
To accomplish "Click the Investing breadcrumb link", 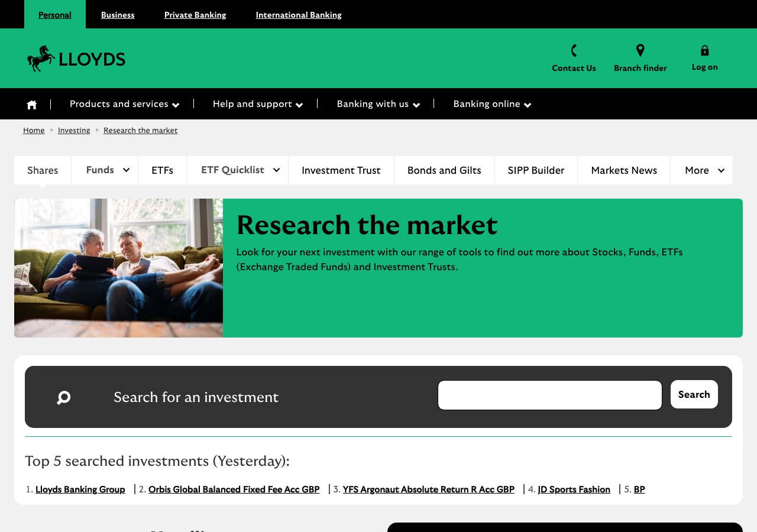I will click(x=74, y=130).
